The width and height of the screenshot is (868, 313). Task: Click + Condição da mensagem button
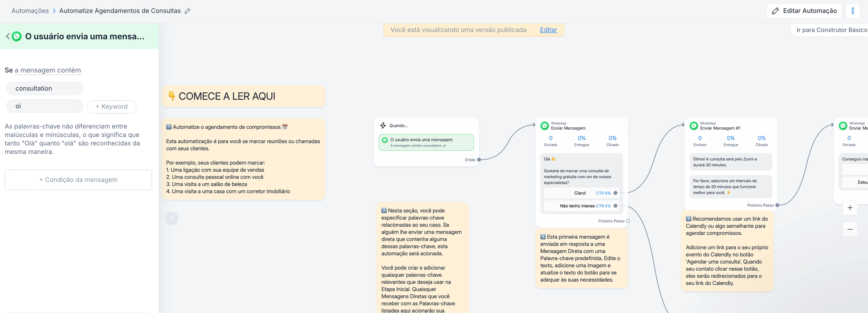78,180
